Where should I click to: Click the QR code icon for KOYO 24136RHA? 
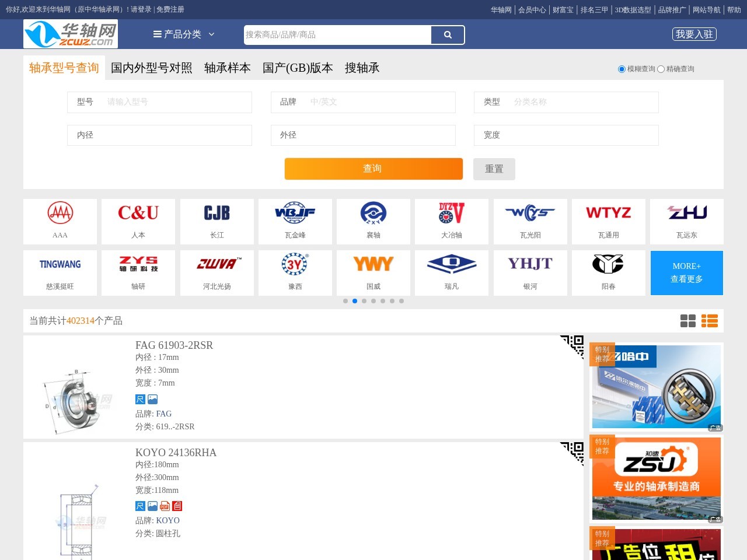coord(572,454)
